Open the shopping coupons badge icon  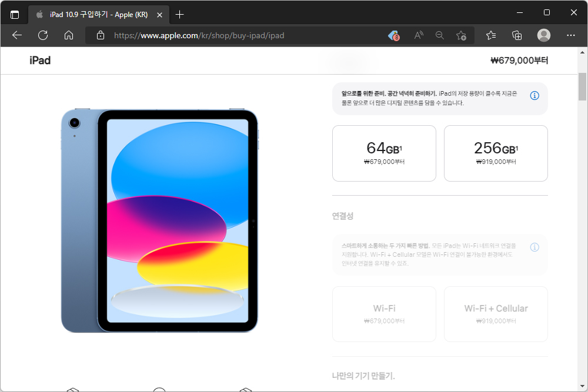394,36
